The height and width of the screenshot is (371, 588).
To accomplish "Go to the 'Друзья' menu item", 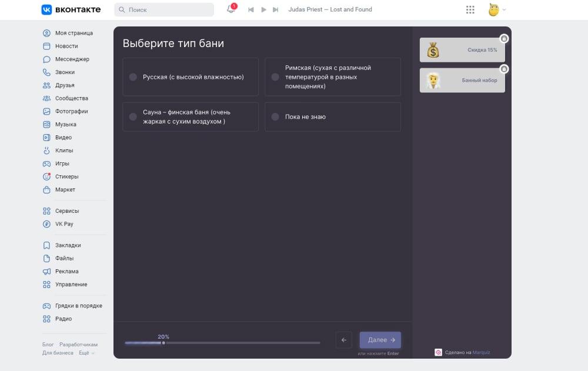I will 65,85.
